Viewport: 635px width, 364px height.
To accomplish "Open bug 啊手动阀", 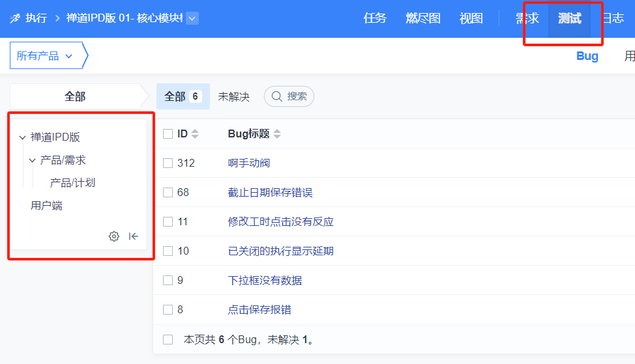I will click(249, 163).
